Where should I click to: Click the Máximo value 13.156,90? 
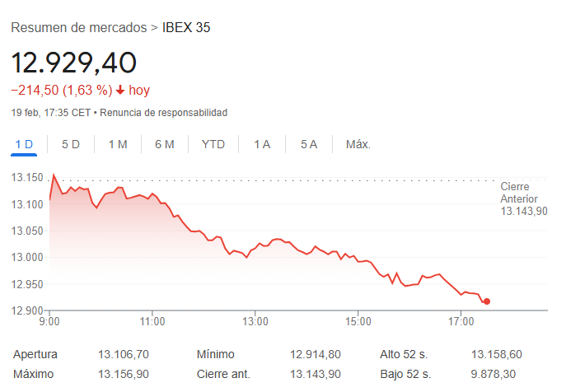coord(124,374)
